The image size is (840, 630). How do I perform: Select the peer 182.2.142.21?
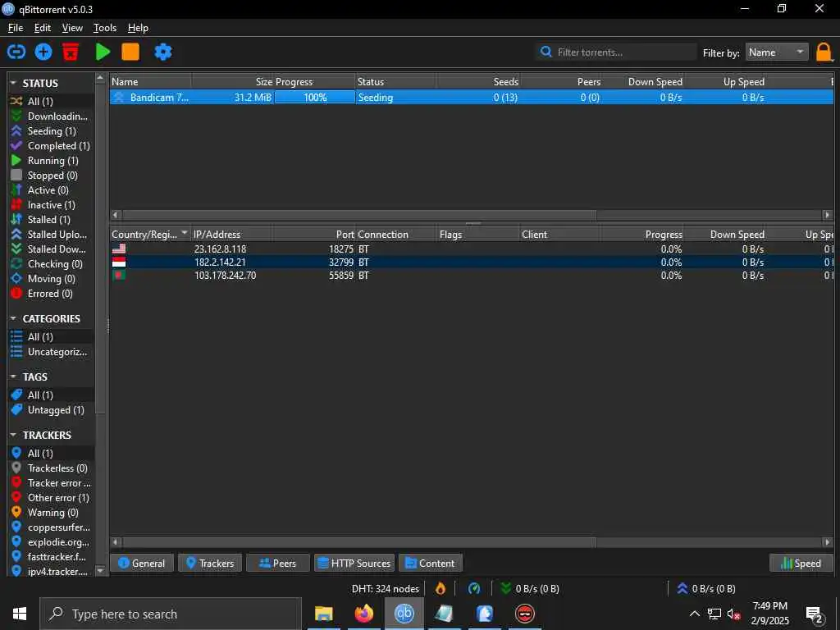pos(472,262)
